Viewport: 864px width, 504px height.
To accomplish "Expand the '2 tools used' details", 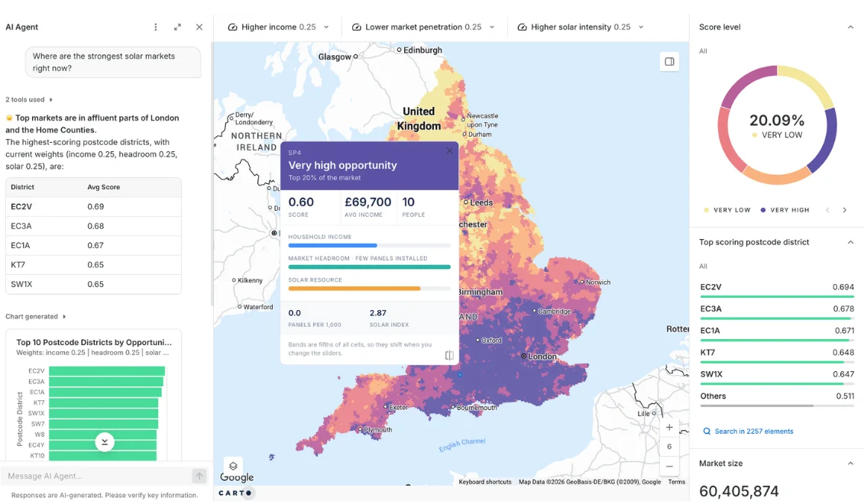I will coord(29,100).
